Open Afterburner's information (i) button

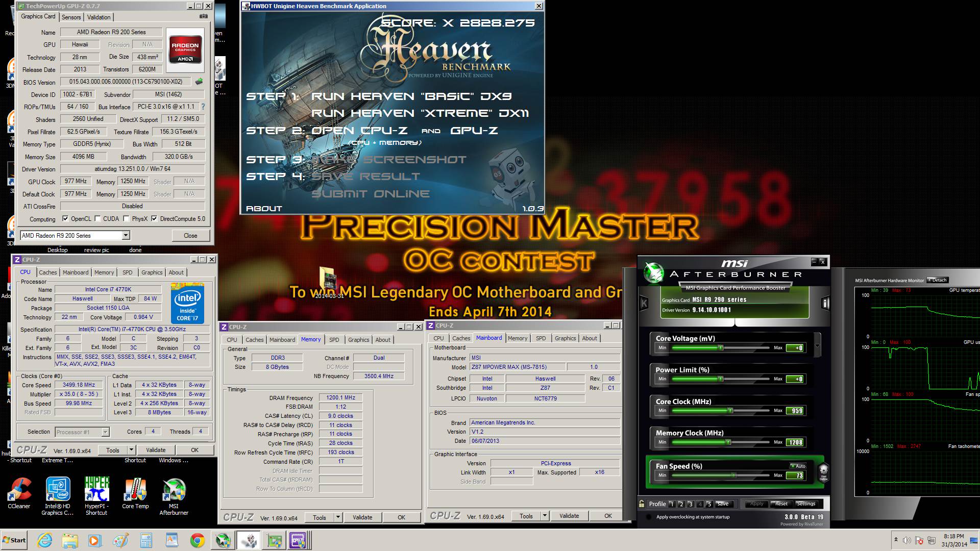pyautogui.click(x=825, y=303)
